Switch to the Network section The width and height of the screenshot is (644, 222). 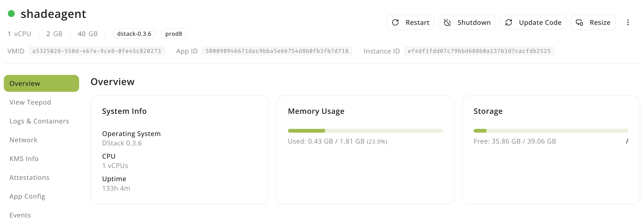(24, 140)
